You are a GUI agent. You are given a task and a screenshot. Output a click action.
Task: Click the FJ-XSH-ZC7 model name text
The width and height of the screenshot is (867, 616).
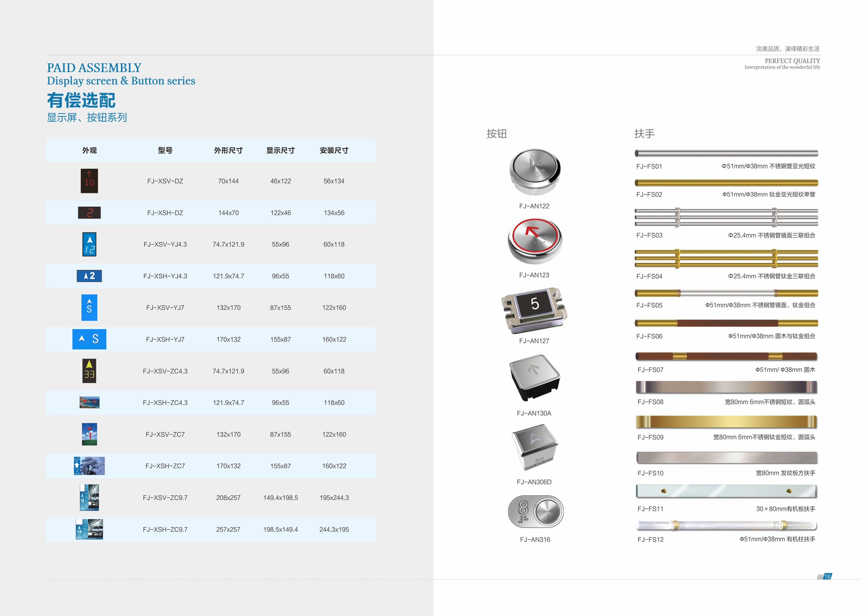165,466
